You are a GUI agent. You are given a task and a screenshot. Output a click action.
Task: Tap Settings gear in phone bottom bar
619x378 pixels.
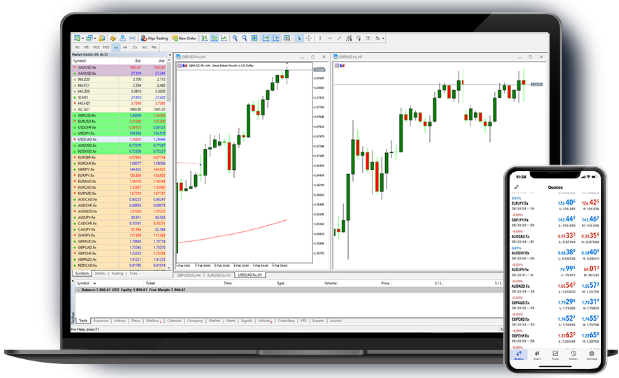(591, 355)
